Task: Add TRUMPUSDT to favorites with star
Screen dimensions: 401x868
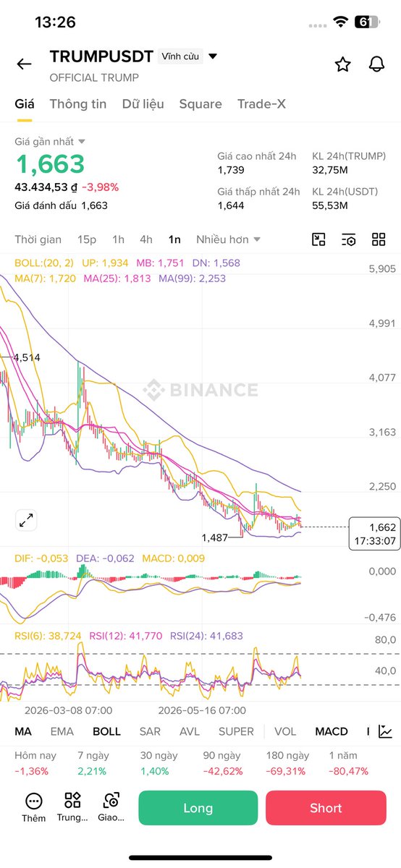Action: click(x=342, y=64)
